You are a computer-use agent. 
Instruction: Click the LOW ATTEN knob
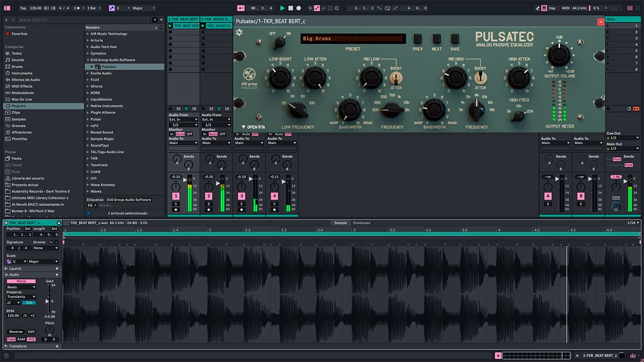[x=315, y=78]
